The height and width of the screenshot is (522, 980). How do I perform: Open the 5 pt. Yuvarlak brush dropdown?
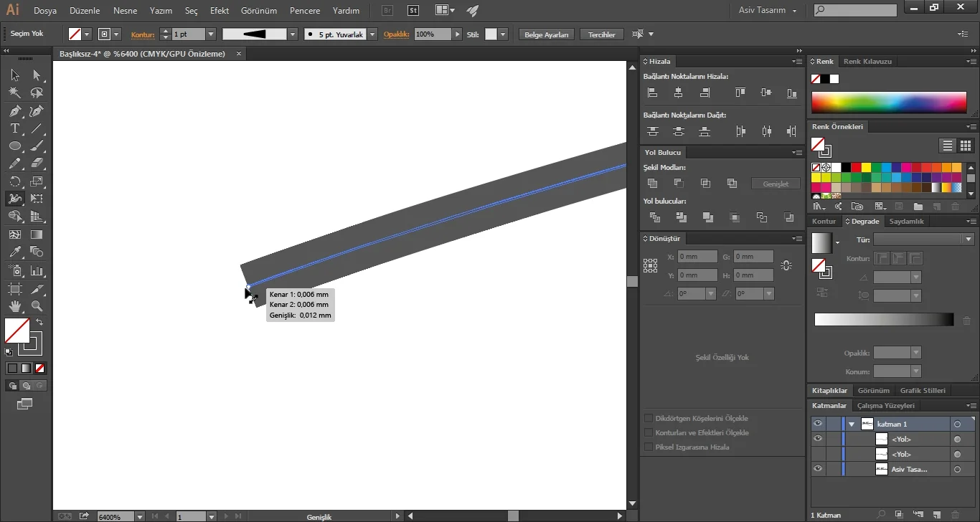click(372, 34)
